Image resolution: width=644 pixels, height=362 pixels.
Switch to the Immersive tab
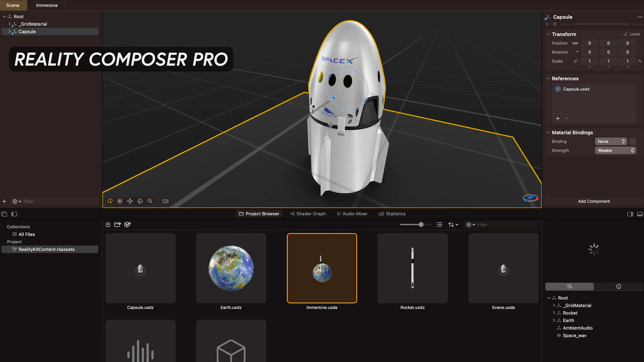[x=47, y=5]
